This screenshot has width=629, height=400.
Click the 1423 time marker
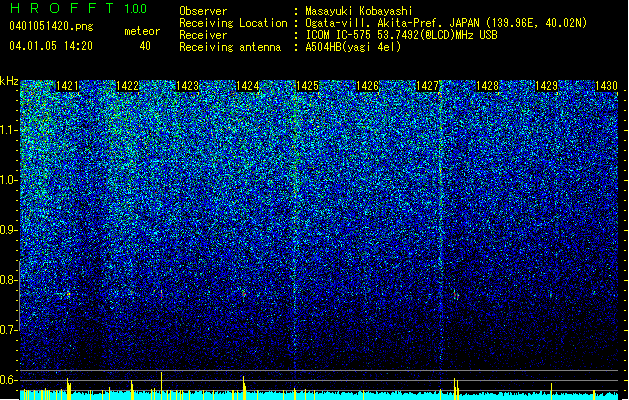click(187, 86)
